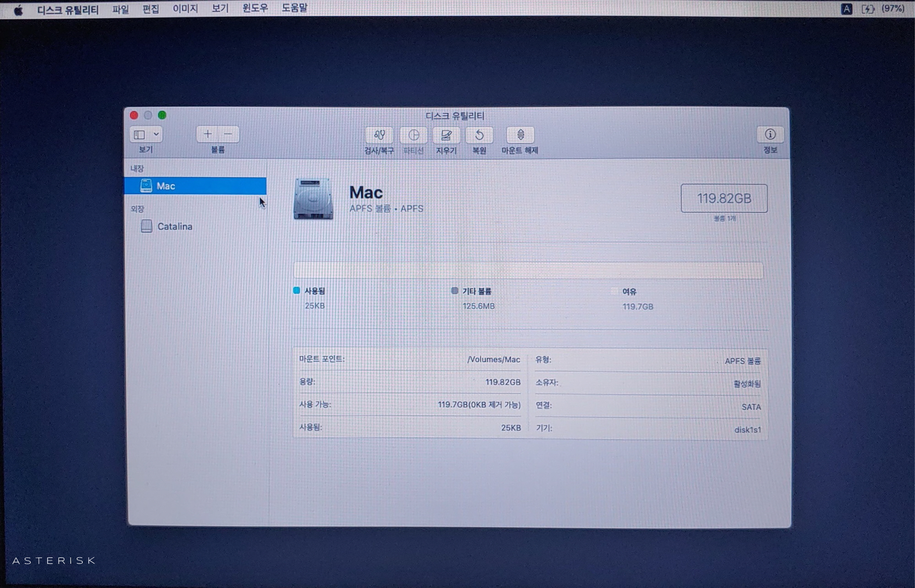Click the First Aid (검사/복구) toolbar icon
Viewport: 915px width, 588px height.
379,135
